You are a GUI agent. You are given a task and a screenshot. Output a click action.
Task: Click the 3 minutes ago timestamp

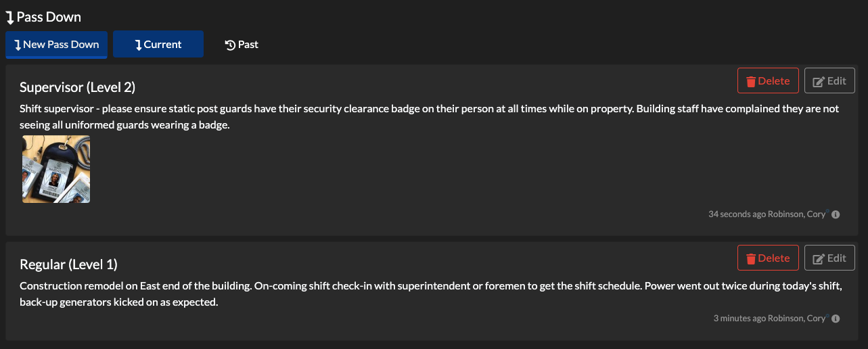(739, 319)
